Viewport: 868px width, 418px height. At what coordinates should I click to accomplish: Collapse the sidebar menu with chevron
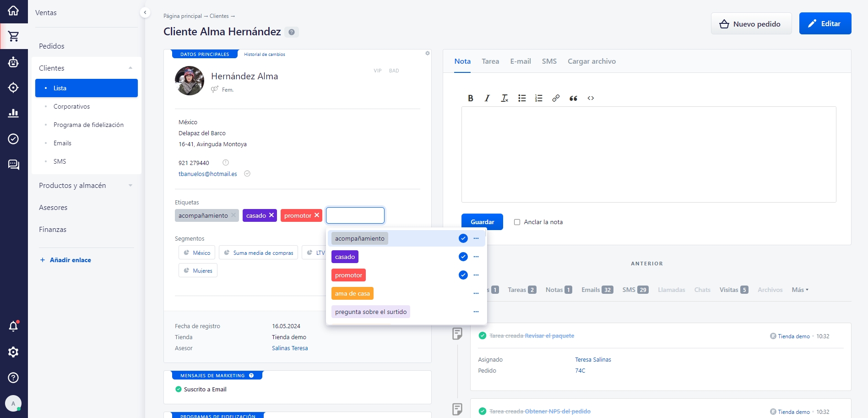tap(145, 13)
